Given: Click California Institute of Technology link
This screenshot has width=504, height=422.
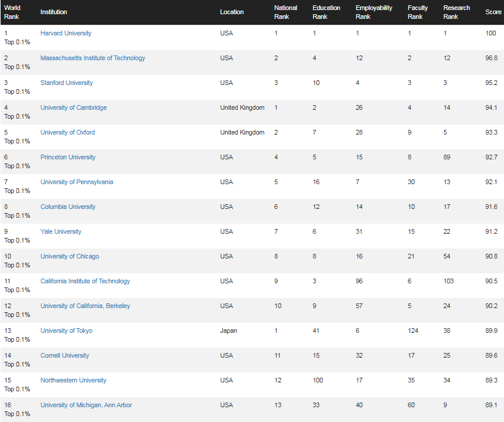Looking at the screenshot, I should (x=85, y=281).
